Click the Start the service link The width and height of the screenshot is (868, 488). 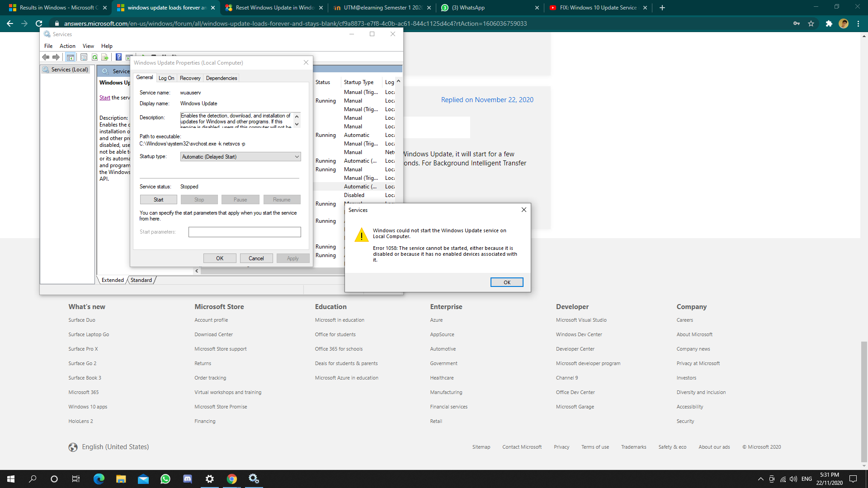pyautogui.click(x=104, y=98)
